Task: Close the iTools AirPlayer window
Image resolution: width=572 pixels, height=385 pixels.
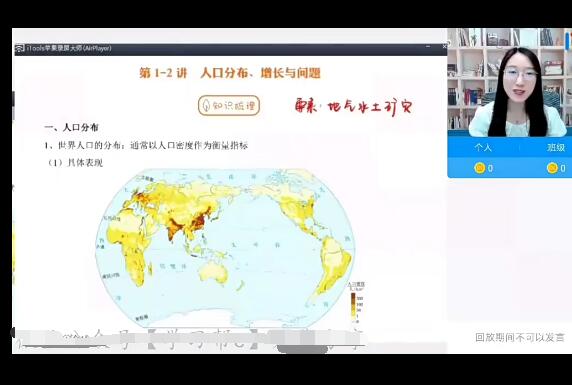Action: tap(444, 47)
